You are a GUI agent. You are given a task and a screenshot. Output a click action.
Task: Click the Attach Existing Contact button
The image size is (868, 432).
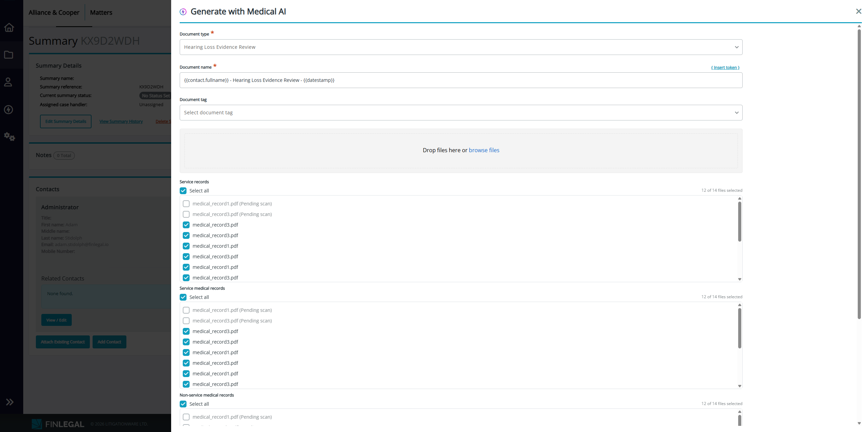(x=63, y=342)
